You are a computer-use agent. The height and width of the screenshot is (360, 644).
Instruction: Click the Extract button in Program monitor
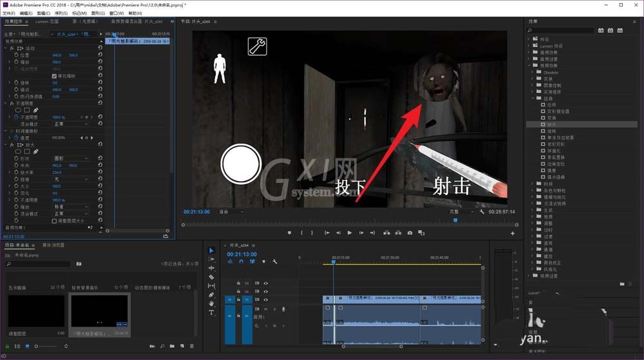point(398,232)
